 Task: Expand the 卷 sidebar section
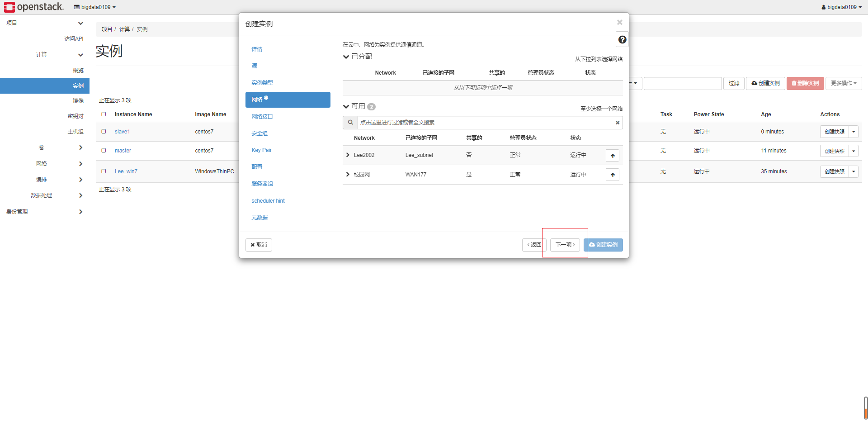pyautogui.click(x=80, y=147)
